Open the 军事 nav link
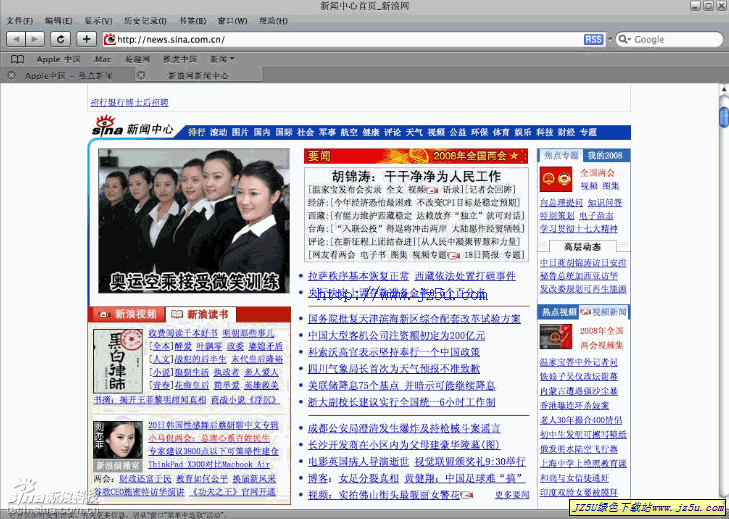 click(327, 132)
